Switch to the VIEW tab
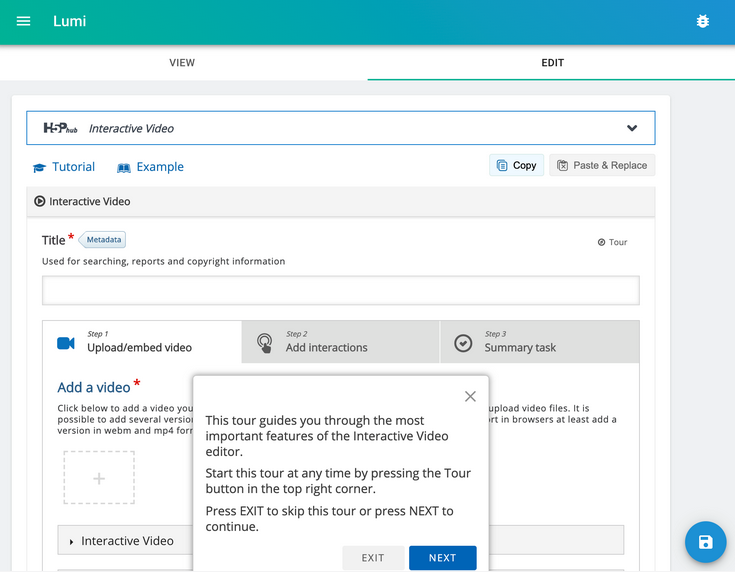735x575 pixels. coord(182,63)
